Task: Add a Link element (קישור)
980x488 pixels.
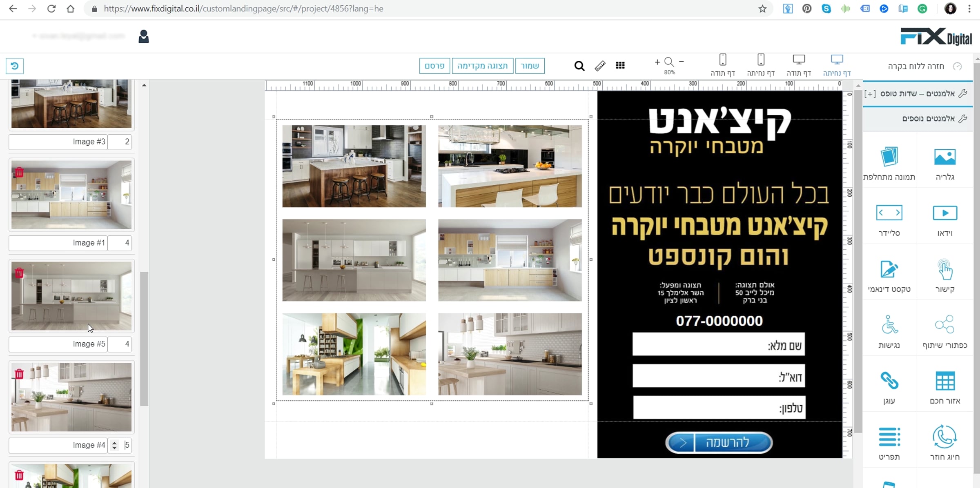Action: (x=944, y=276)
